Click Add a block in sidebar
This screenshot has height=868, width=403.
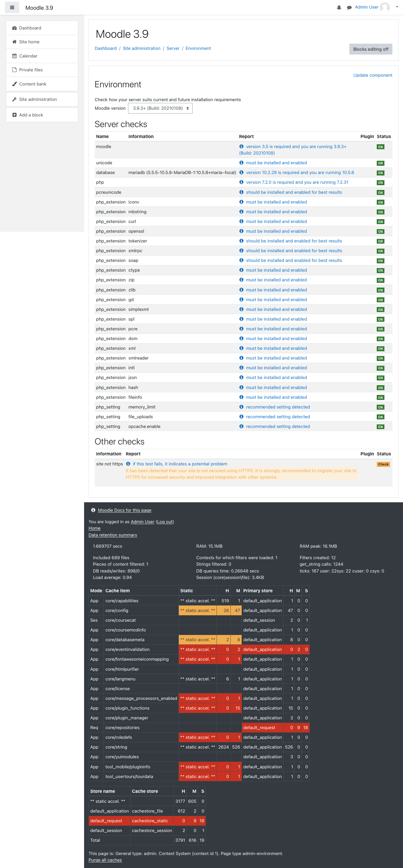(x=42, y=115)
